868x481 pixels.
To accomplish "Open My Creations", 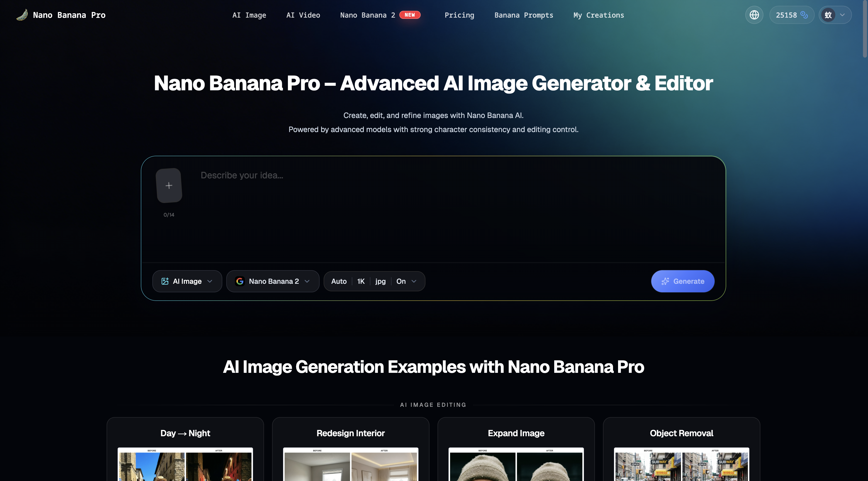I will point(599,15).
